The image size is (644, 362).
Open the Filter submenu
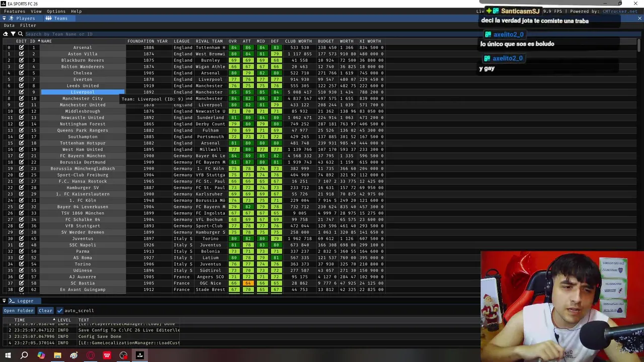tap(28, 25)
